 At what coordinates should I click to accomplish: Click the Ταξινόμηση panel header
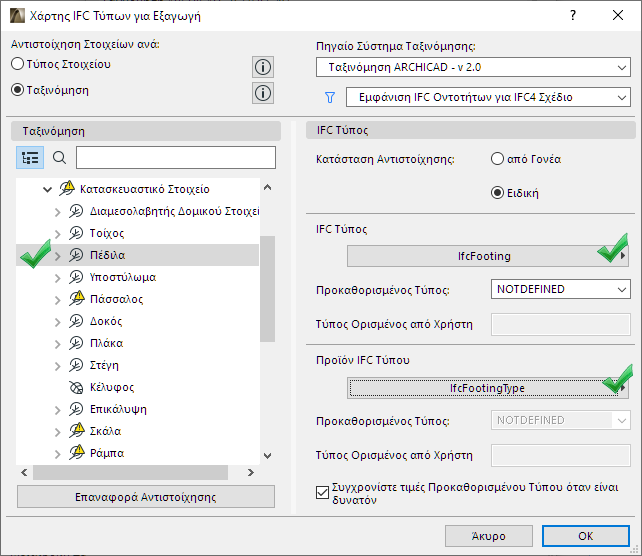coord(146,131)
